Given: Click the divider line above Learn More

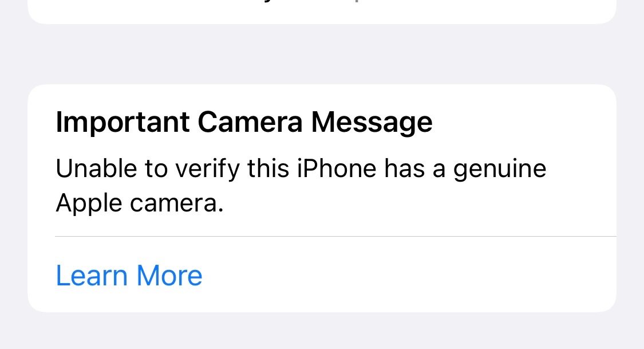Looking at the screenshot, I should coord(336,236).
